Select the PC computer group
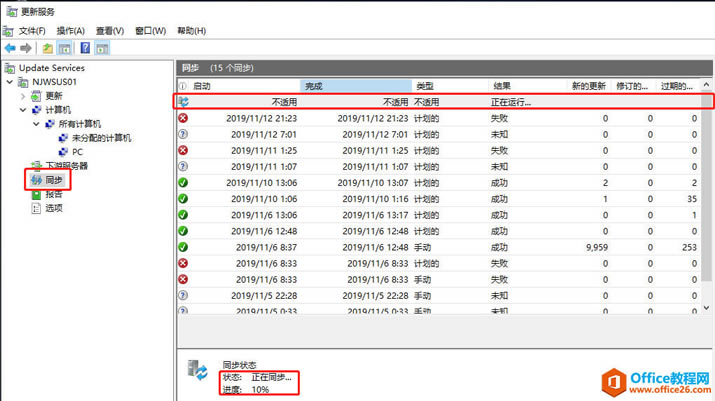Image resolution: width=715 pixels, height=401 pixels. pyautogui.click(x=78, y=152)
